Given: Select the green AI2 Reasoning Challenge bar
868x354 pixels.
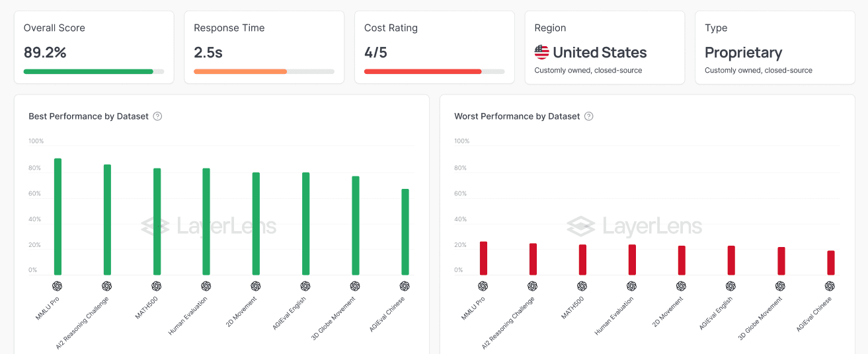Looking at the screenshot, I should (x=107, y=220).
